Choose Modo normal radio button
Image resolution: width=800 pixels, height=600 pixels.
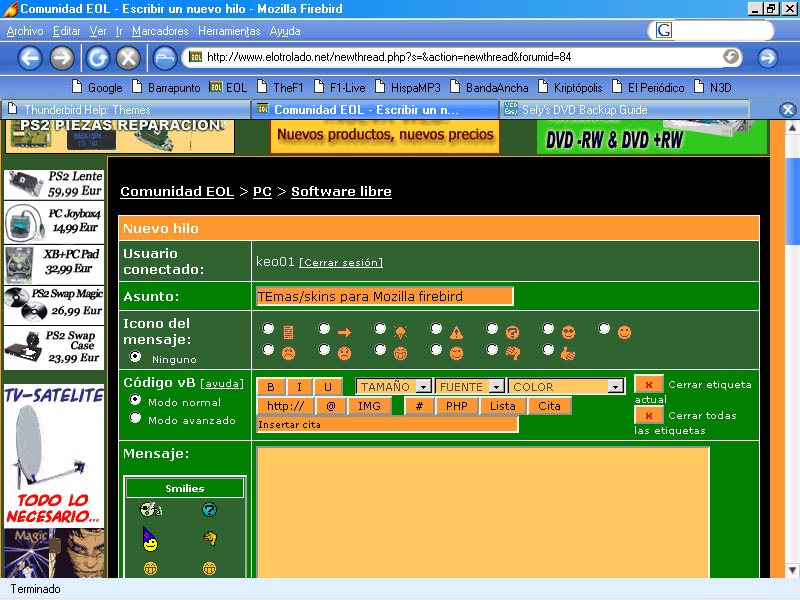(135, 399)
